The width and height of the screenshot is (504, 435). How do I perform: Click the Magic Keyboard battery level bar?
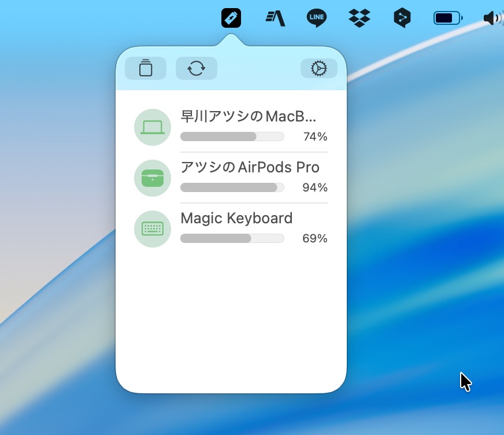click(232, 238)
